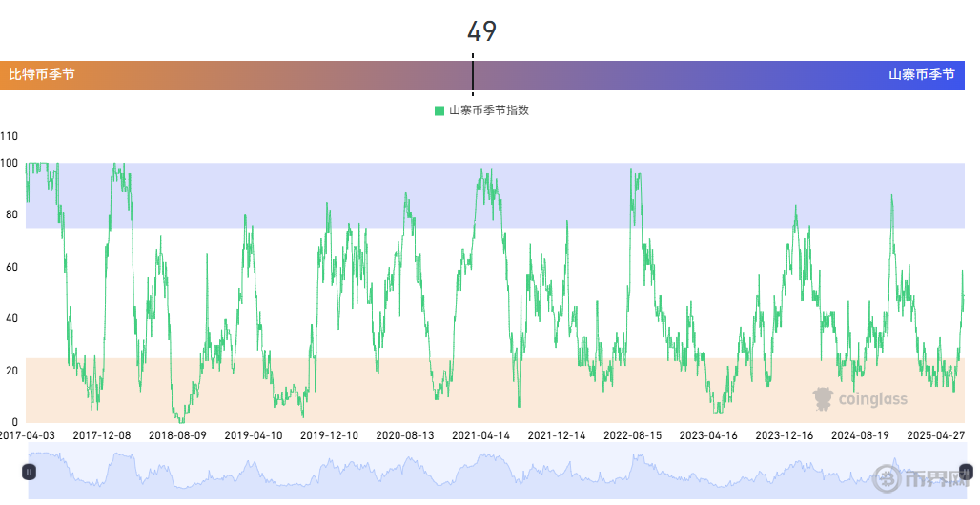Click the 2025-04-27 date axis label
Image resolution: width=980 pixels, height=505 pixels.
[x=936, y=435]
